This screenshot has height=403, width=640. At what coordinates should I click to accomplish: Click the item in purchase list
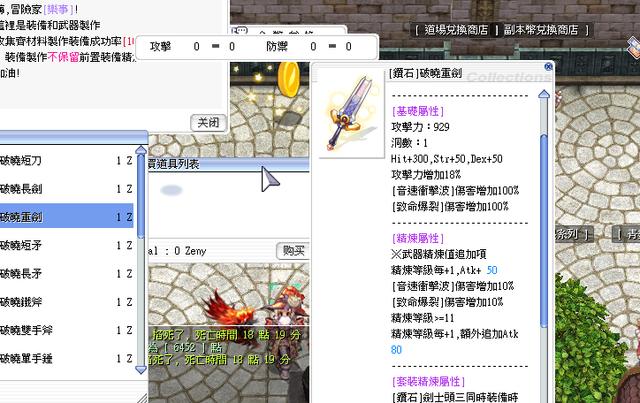coord(171,190)
